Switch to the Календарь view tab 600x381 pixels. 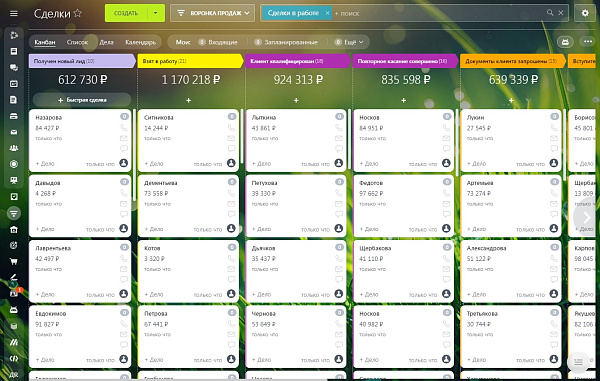click(x=140, y=42)
